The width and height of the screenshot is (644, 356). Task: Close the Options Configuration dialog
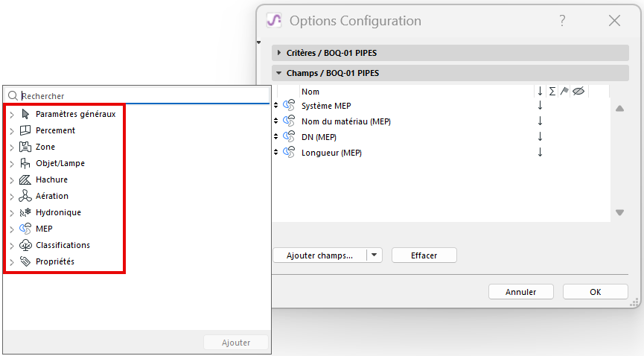614,21
